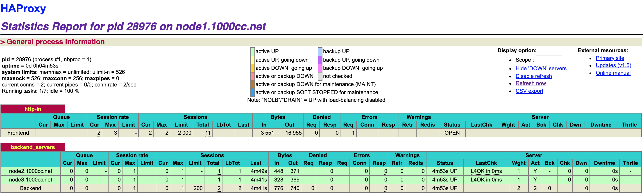Click the gray 'not checked' legend swatch
This screenshot has width=644, height=195.
click(x=320, y=76)
